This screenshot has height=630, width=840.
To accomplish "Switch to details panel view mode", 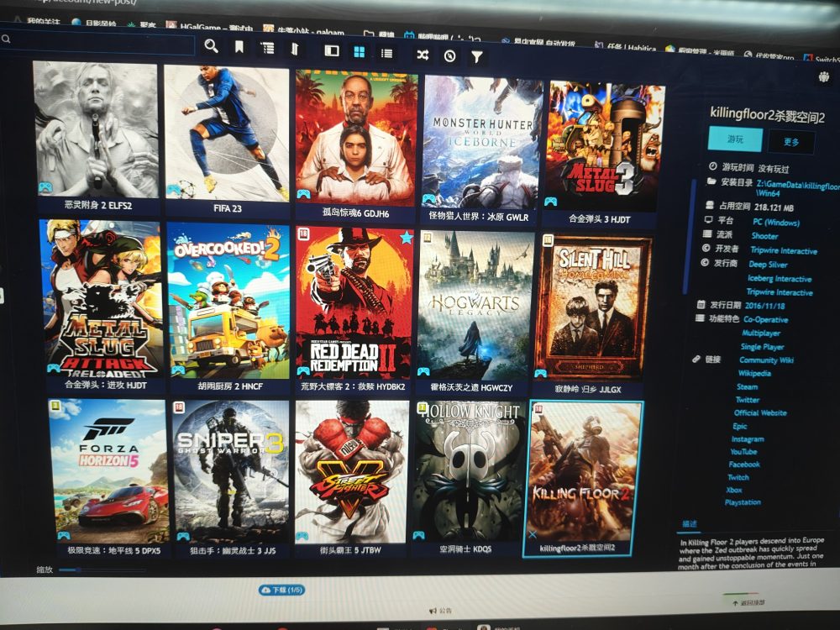I will [x=332, y=50].
